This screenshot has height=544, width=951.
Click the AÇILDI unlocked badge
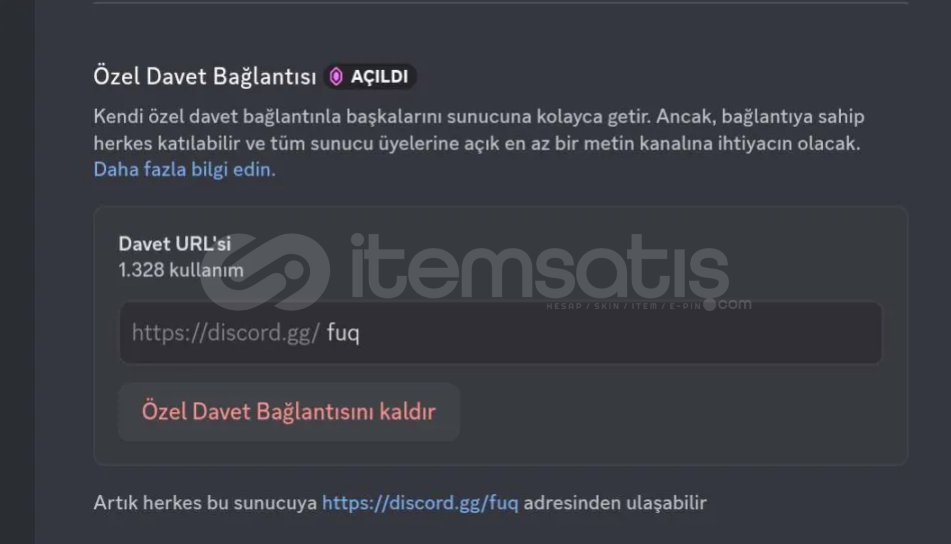369,76
